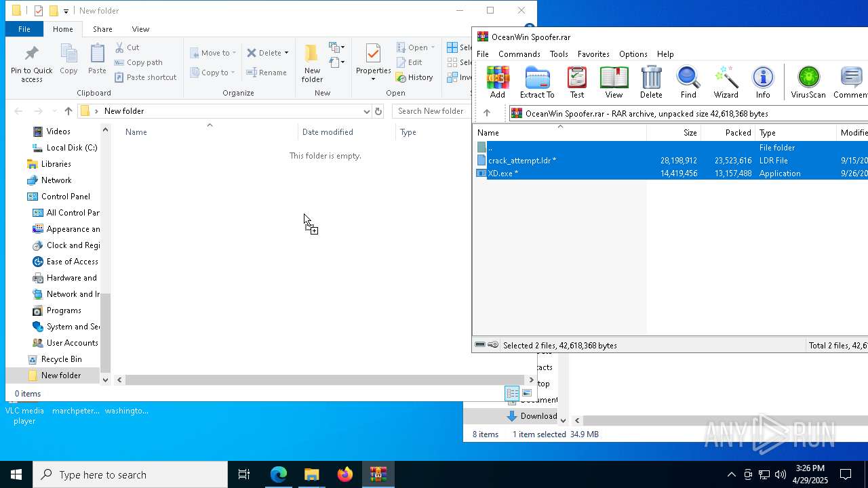This screenshot has height=488, width=868.
Task: Open the Easy access dropdown in ribbon
Action: click(337, 63)
